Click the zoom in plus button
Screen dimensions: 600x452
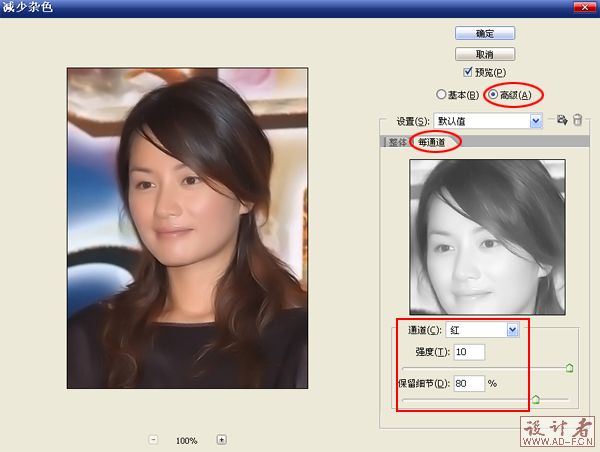[x=222, y=440]
